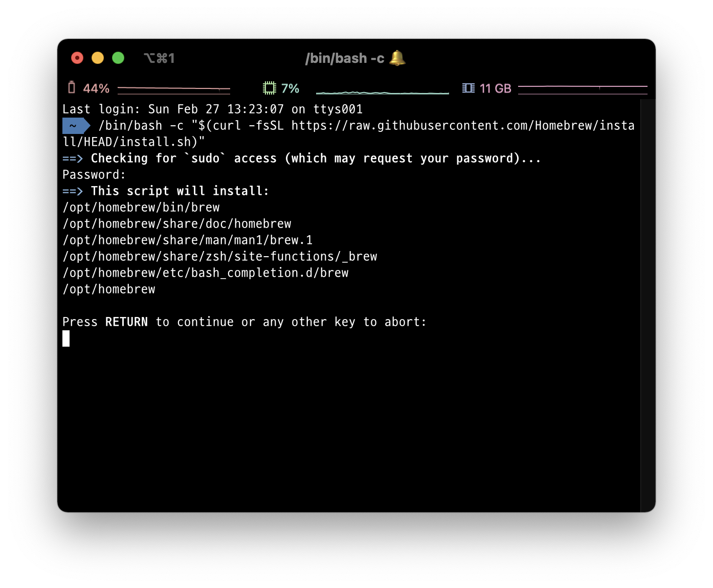Click the memory usage history graph
The image size is (713, 588).
coord(583,89)
